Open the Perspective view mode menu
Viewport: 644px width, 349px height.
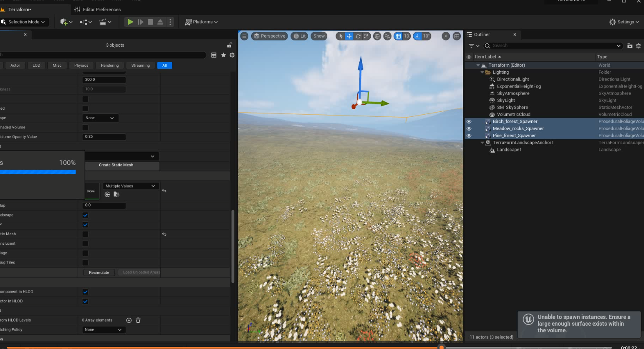click(270, 36)
